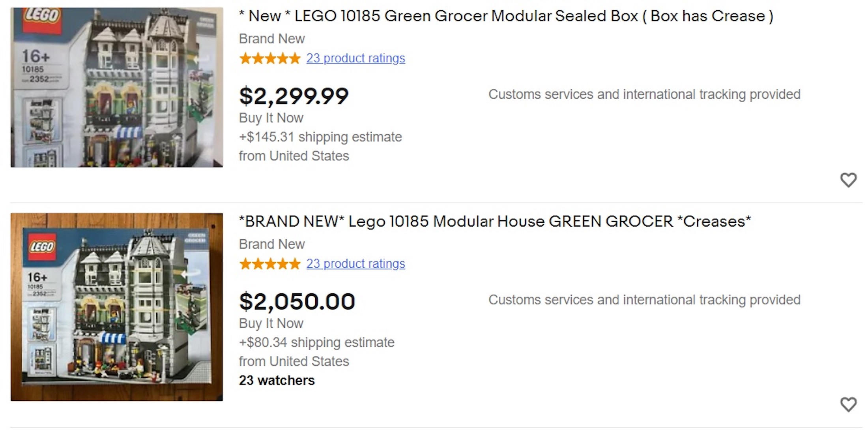Image resolution: width=868 pixels, height=430 pixels.
Task: Click Brand New condition under the Sealed Box title
Action: tap(272, 39)
